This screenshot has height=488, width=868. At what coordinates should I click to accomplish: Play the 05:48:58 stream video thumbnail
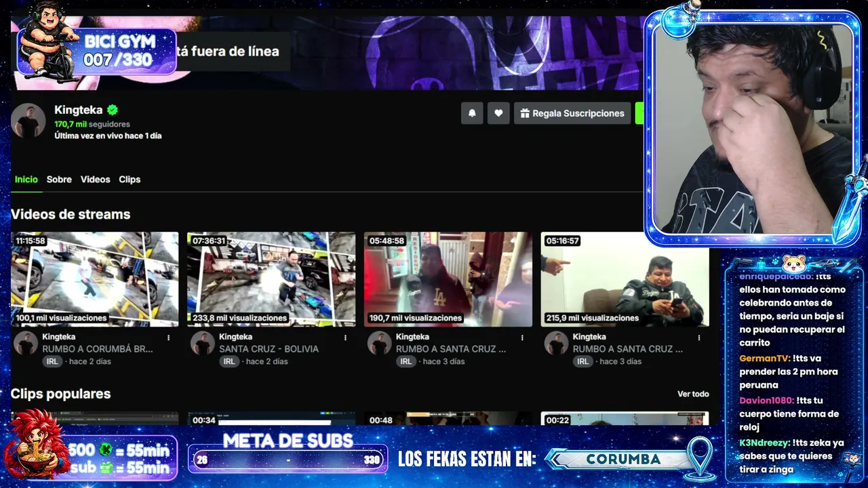(x=448, y=279)
